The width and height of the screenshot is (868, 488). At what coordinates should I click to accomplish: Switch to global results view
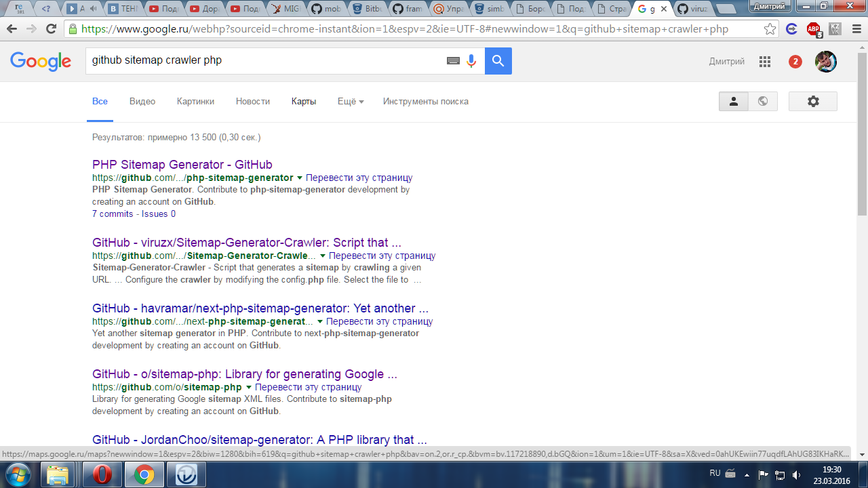(x=763, y=101)
